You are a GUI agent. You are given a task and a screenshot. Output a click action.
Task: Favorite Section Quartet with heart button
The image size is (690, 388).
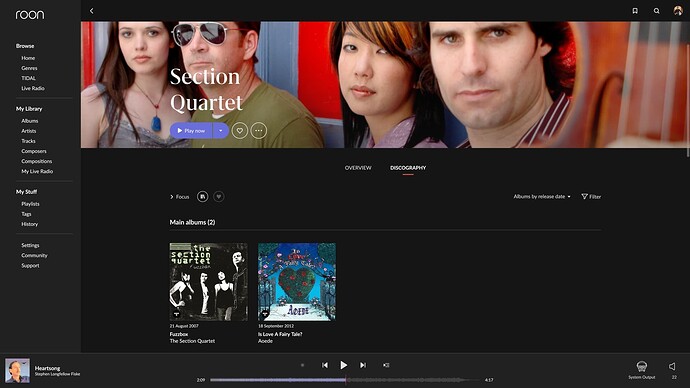click(240, 131)
